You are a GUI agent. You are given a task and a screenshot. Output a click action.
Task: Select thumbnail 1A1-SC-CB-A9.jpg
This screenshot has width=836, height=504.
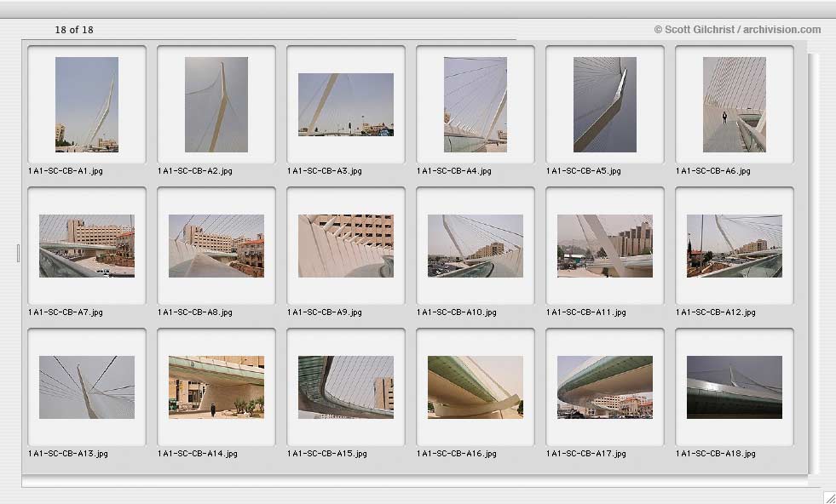[x=346, y=245]
